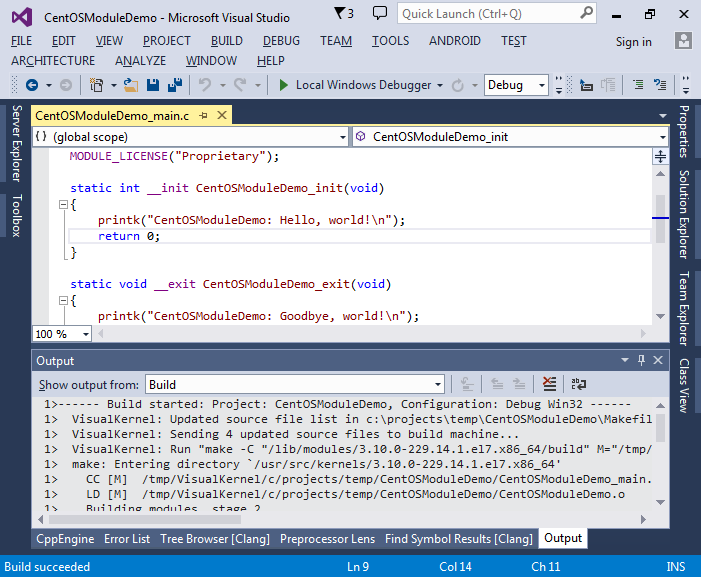Image resolution: width=701 pixels, height=577 pixels.
Task: Collapse the CentOSModuleDemo_exit function body
Action: (63, 301)
